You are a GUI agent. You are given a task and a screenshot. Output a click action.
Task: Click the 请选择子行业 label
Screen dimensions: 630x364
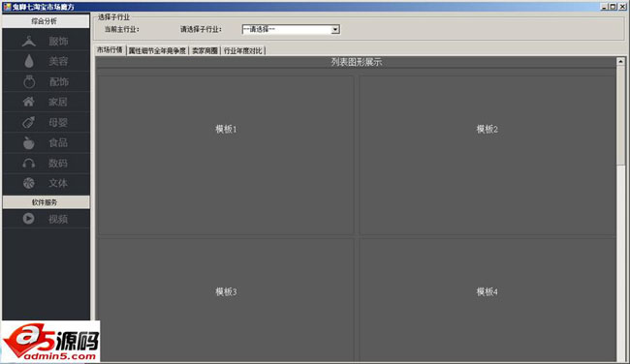click(201, 29)
